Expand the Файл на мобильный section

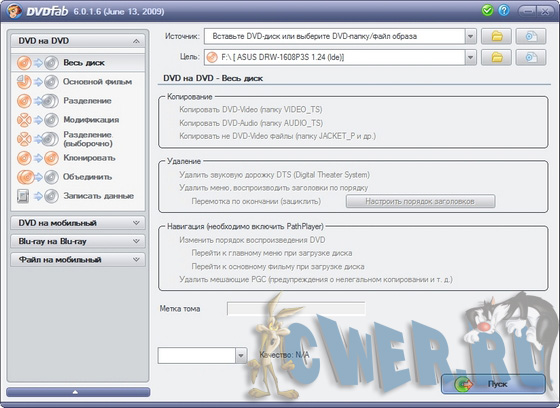point(78,260)
